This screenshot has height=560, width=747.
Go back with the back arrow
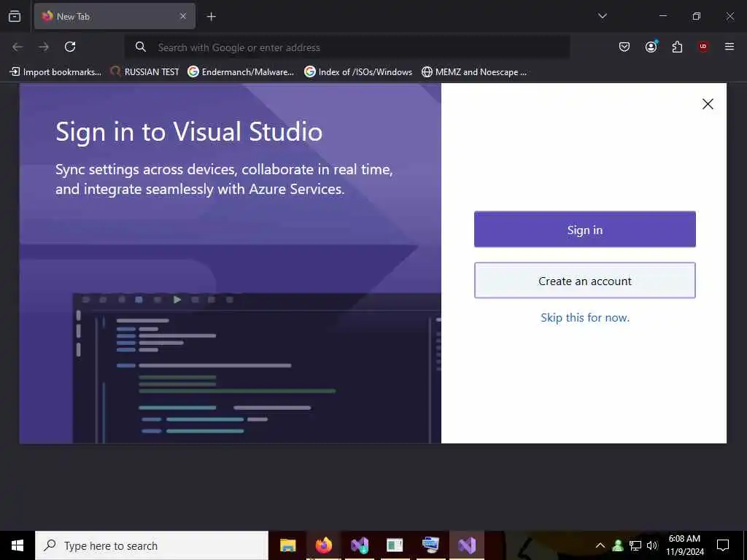click(18, 47)
